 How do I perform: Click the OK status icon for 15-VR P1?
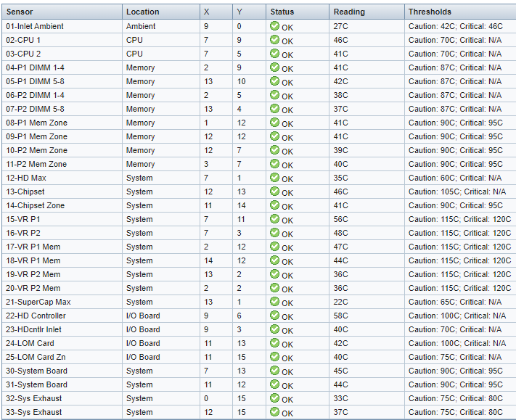tap(274, 219)
